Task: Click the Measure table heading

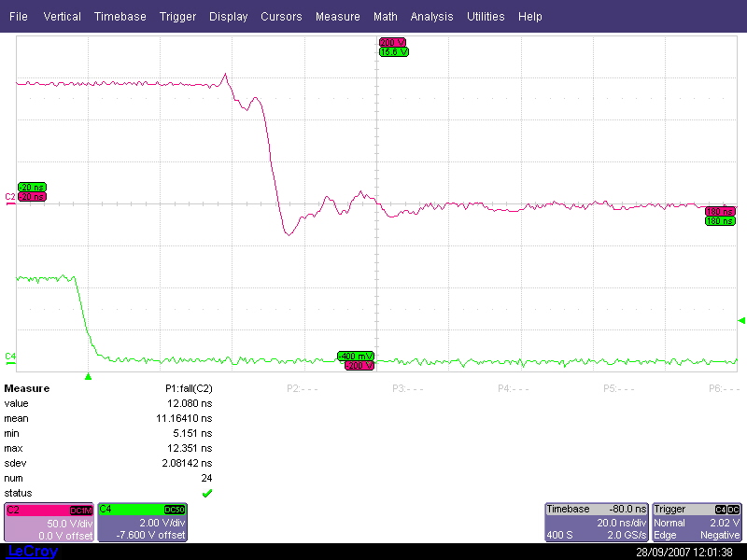Action: 27,388
